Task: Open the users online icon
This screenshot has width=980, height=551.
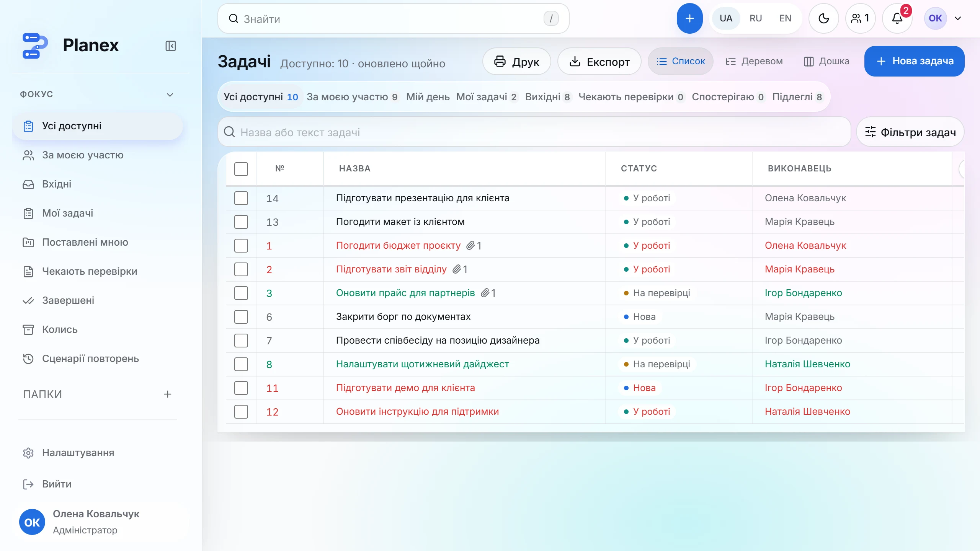Action: tap(860, 18)
